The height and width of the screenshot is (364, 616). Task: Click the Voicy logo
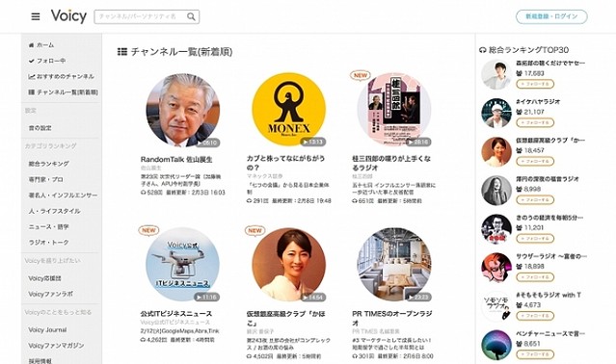68,16
